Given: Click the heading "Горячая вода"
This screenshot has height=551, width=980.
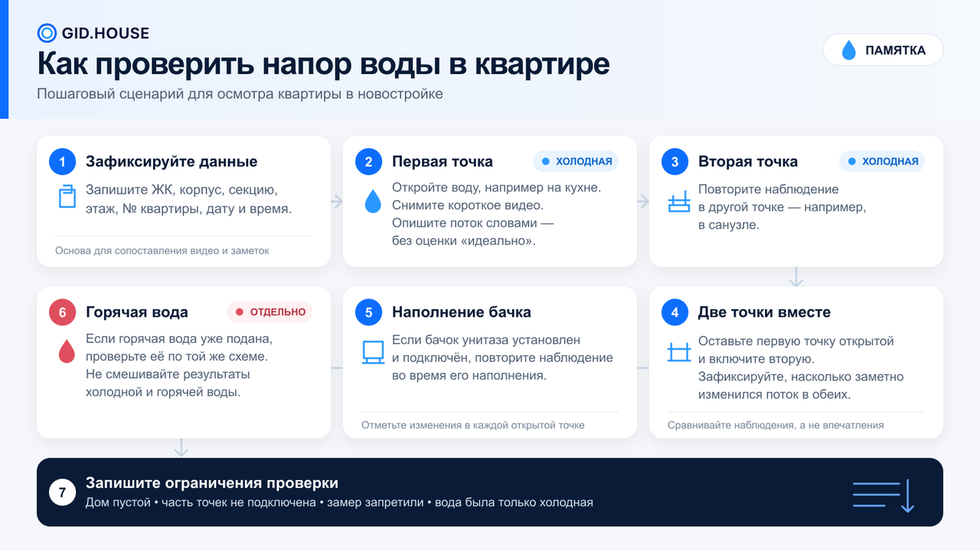Looking at the screenshot, I should tap(137, 312).
